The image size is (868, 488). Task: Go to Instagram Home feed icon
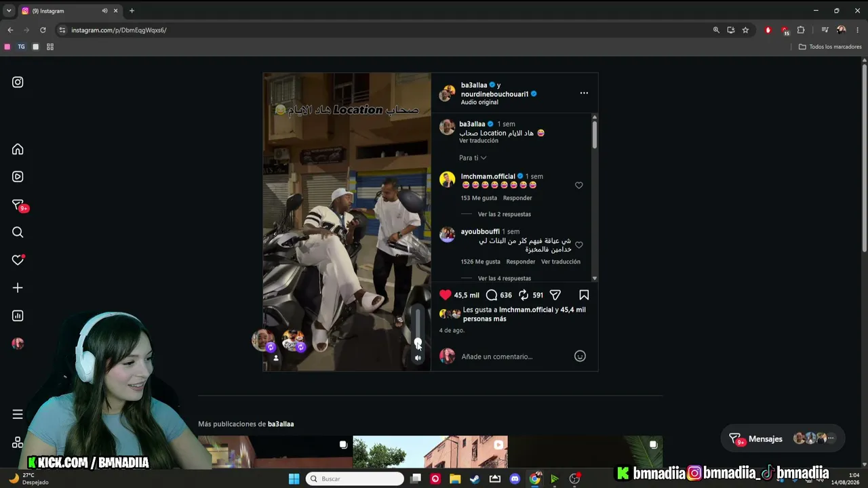tap(18, 149)
